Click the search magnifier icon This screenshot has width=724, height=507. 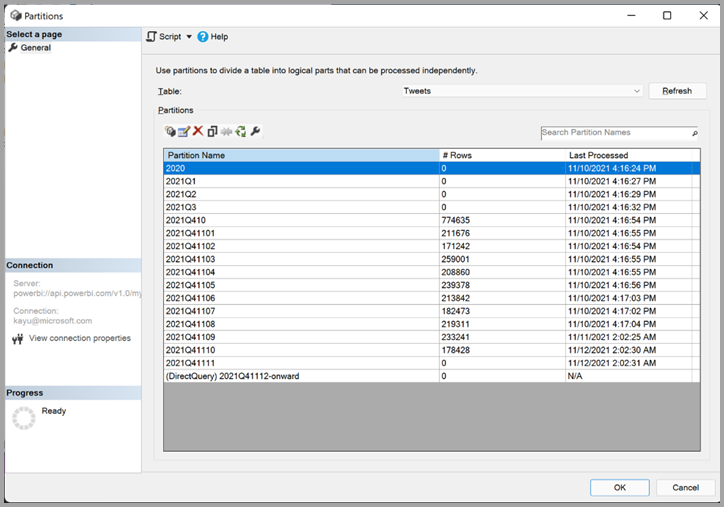tap(694, 132)
